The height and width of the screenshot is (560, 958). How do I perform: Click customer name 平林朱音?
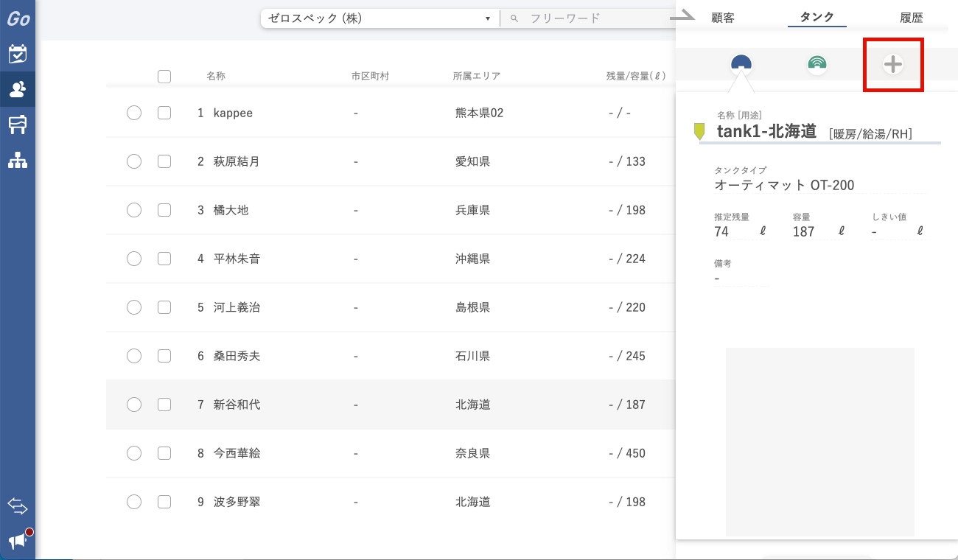(x=237, y=259)
